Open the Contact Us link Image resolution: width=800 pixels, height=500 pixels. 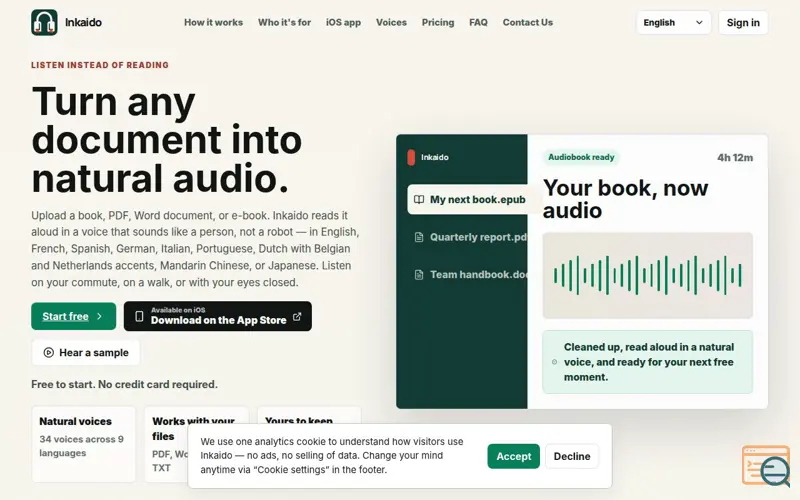pyautogui.click(x=528, y=22)
